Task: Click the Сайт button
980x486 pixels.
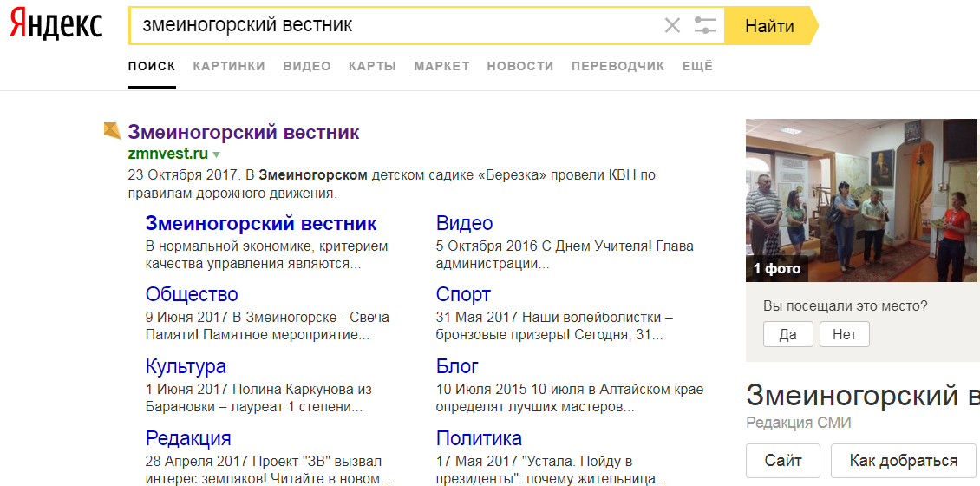Action: click(782, 460)
